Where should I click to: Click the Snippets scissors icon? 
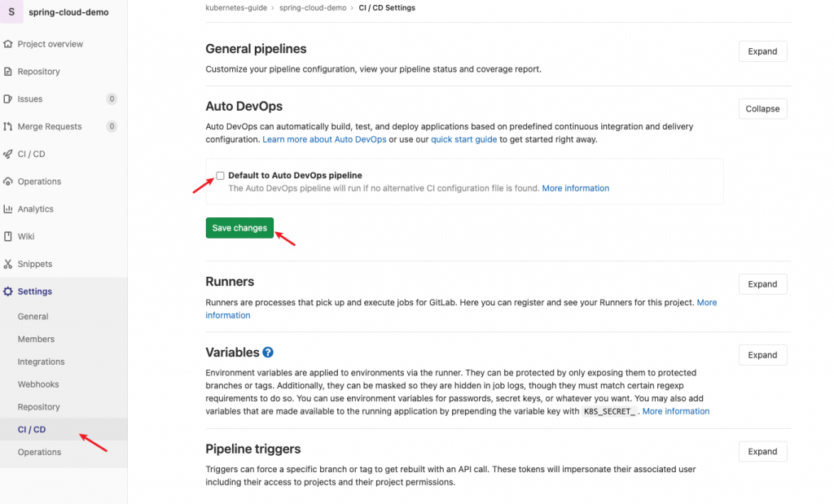(8, 265)
